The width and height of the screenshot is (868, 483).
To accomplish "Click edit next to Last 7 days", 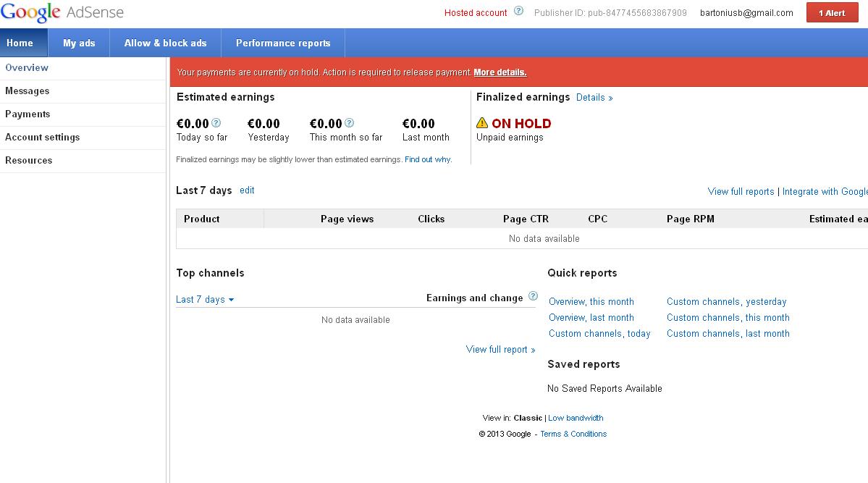I will (247, 190).
